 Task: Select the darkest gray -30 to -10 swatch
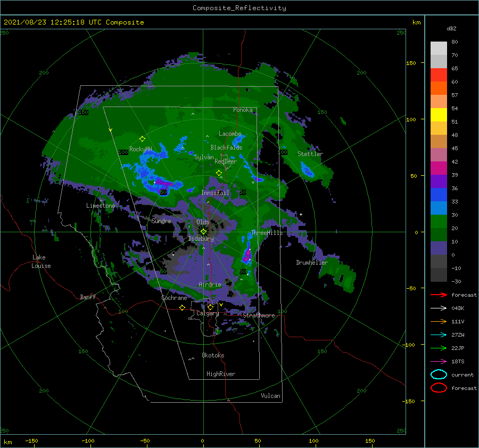pos(439,275)
